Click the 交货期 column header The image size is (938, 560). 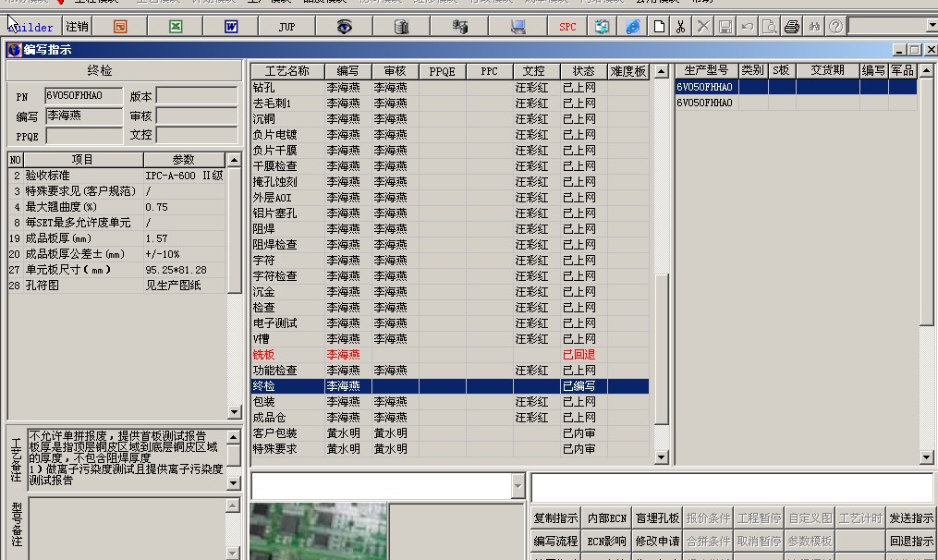pos(827,70)
